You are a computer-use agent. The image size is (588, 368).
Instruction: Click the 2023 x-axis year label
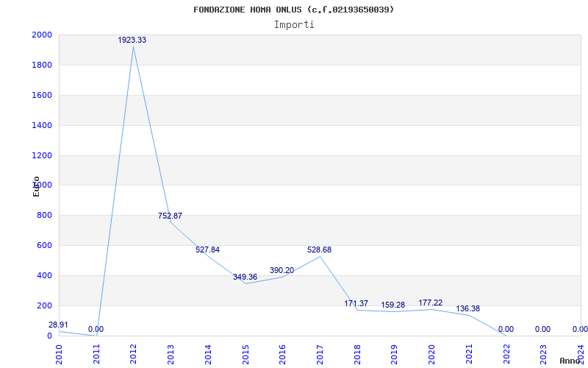(543, 354)
